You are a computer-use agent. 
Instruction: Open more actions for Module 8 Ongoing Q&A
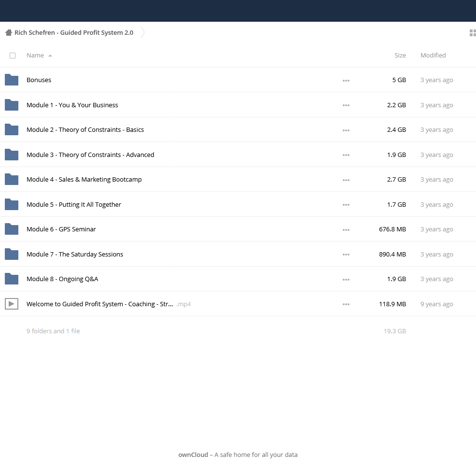point(346,280)
